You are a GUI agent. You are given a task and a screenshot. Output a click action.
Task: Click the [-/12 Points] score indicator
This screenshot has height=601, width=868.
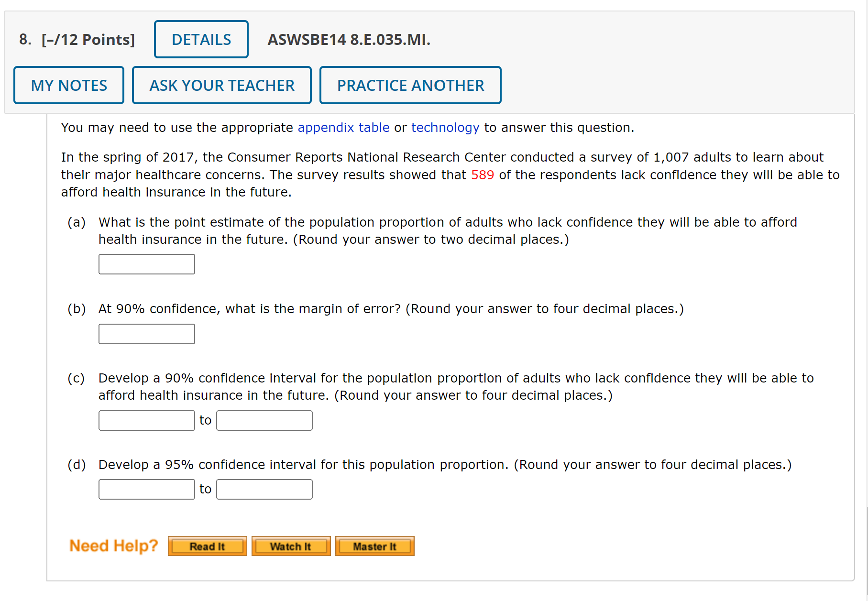[x=88, y=40]
